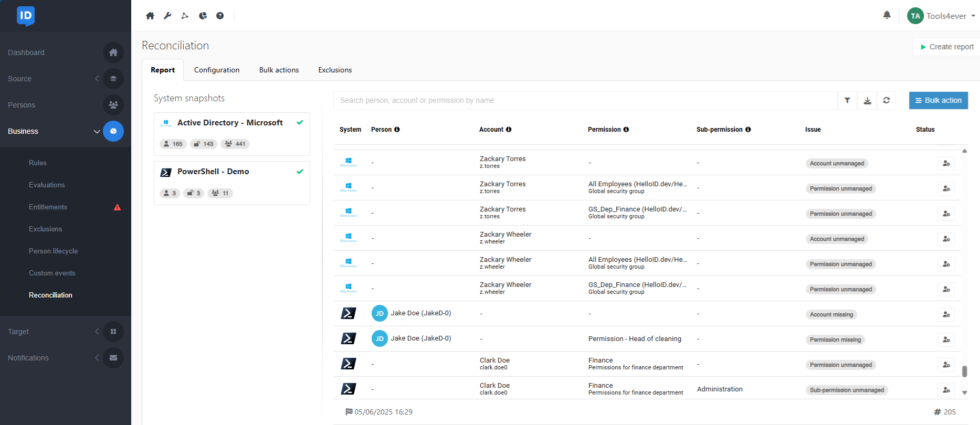Click the table vertical scrollbar thumb
The height and width of the screenshot is (425, 980).
coord(964,371)
